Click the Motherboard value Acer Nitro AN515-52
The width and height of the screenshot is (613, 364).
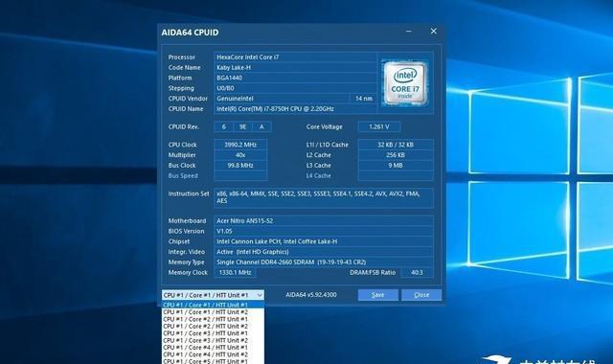pyautogui.click(x=324, y=221)
